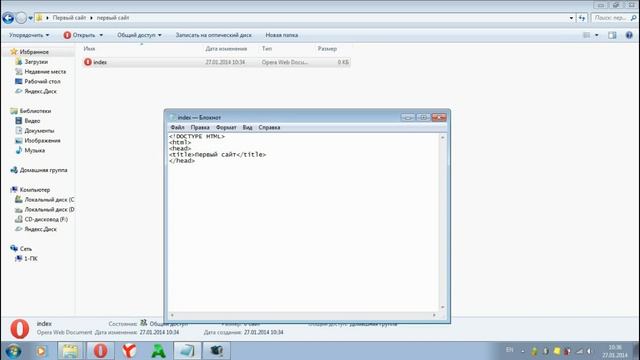Open CD-дисковод (F:) in sidebar
The width and height of the screenshot is (640, 360).
tap(46, 219)
